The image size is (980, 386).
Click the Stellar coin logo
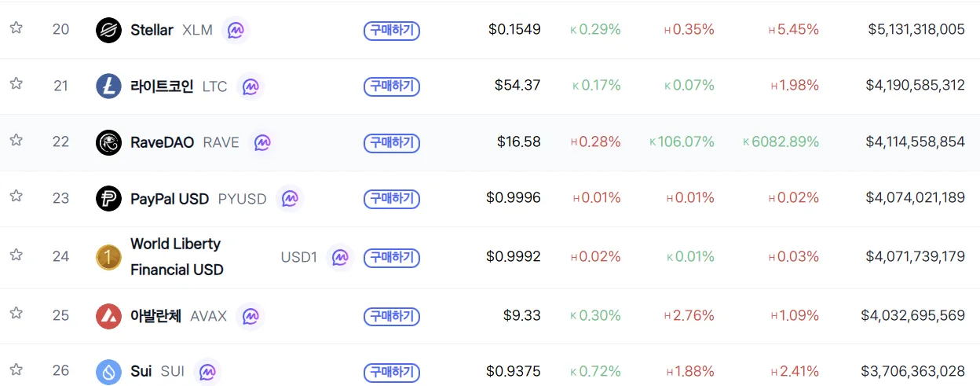(108, 30)
